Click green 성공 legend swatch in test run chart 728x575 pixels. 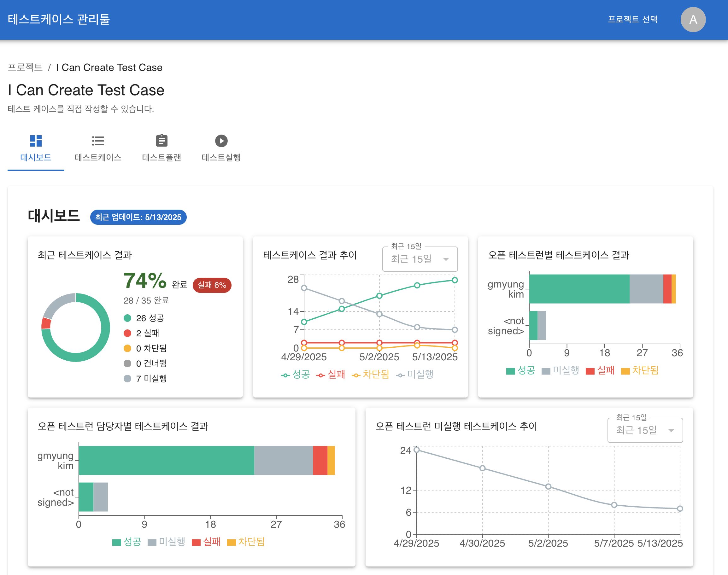[510, 371]
